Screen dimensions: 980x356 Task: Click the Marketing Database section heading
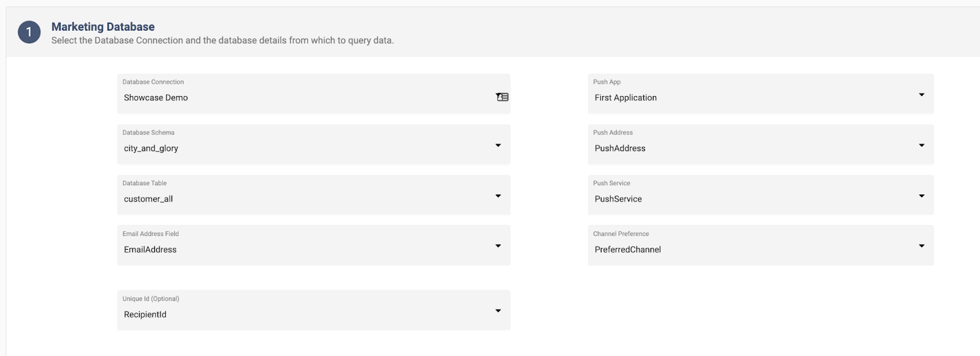103,27
